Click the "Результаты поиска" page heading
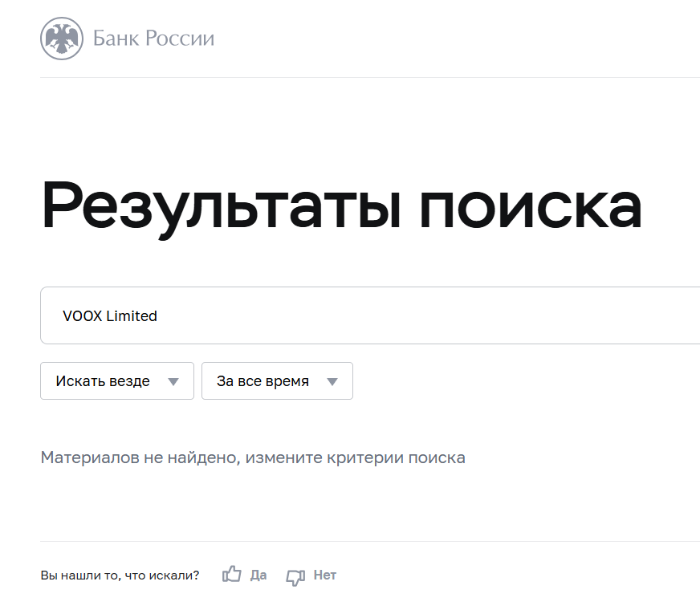 [342, 205]
